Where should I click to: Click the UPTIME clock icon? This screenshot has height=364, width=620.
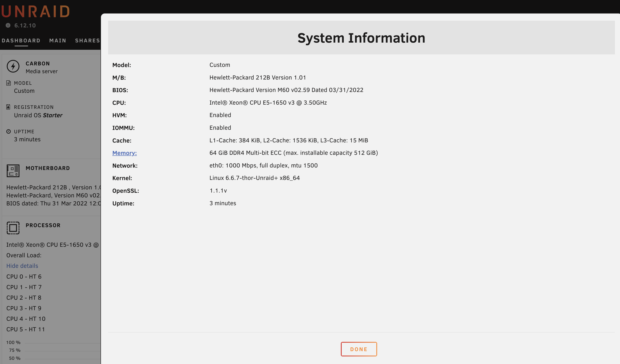9,132
